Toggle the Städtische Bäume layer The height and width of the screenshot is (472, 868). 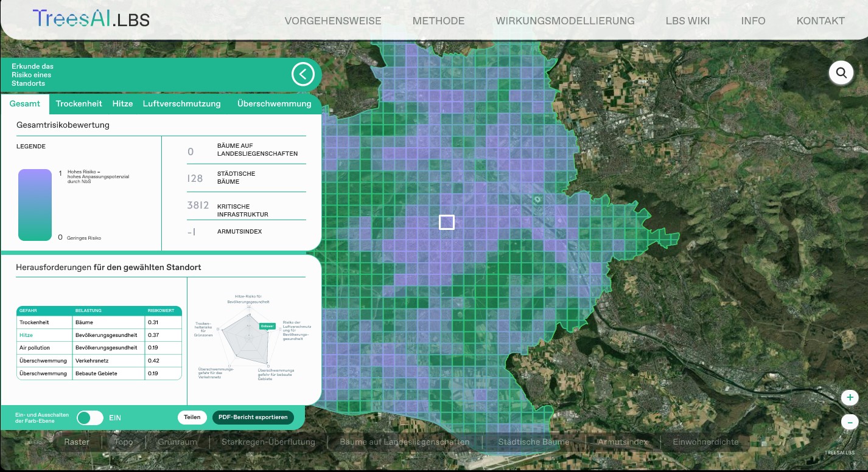click(x=533, y=442)
